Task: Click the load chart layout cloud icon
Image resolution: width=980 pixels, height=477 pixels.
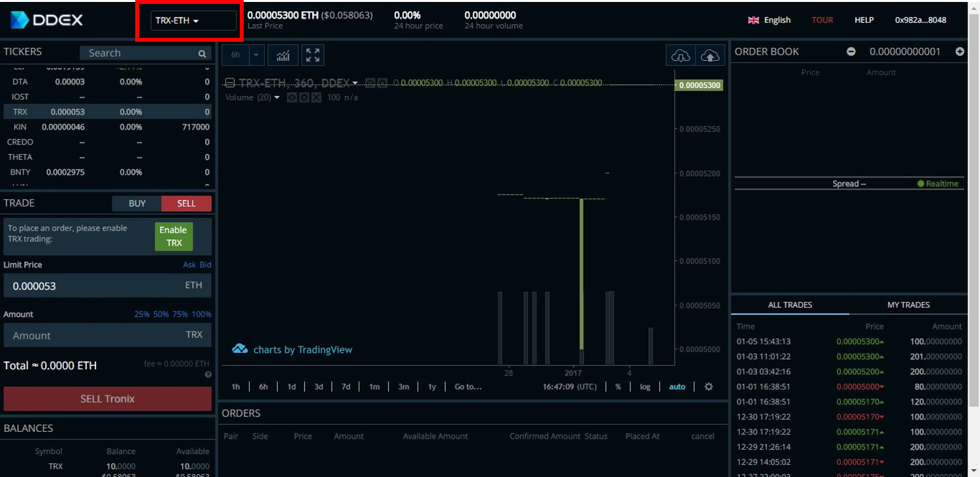Action: click(680, 56)
